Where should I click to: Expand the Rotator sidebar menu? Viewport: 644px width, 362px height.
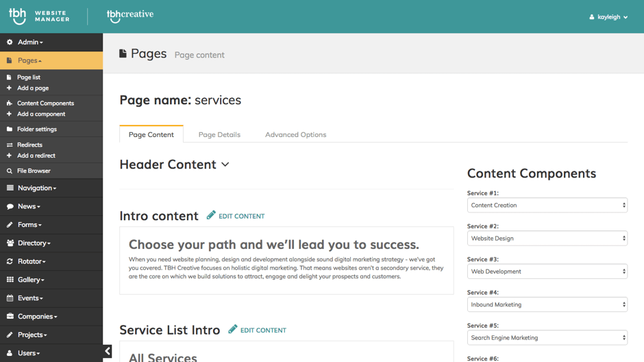(51, 261)
